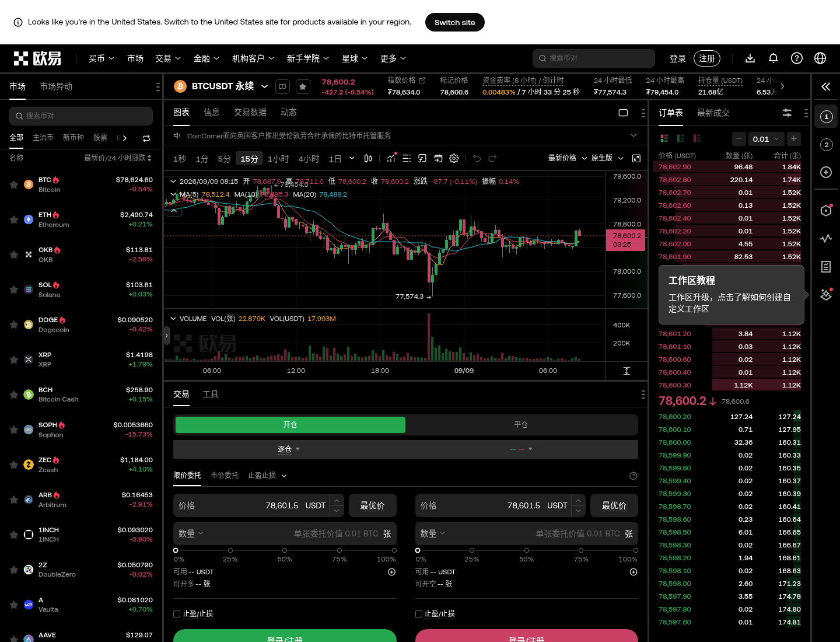This screenshot has height=642, width=840.
Task: Open the 更多 dropdown in navigation
Action: (393, 58)
